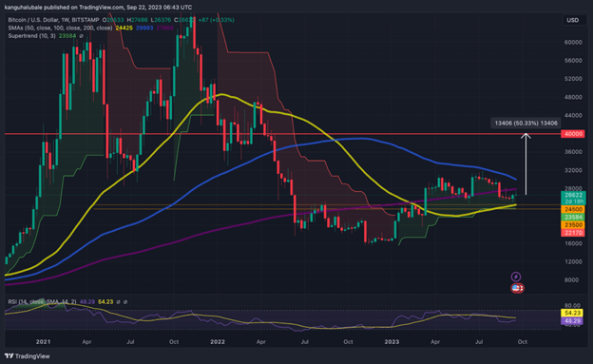Click the purple 48.29 RSI axis label
Viewport: 593px width, 364px height.
[x=572, y=321]
